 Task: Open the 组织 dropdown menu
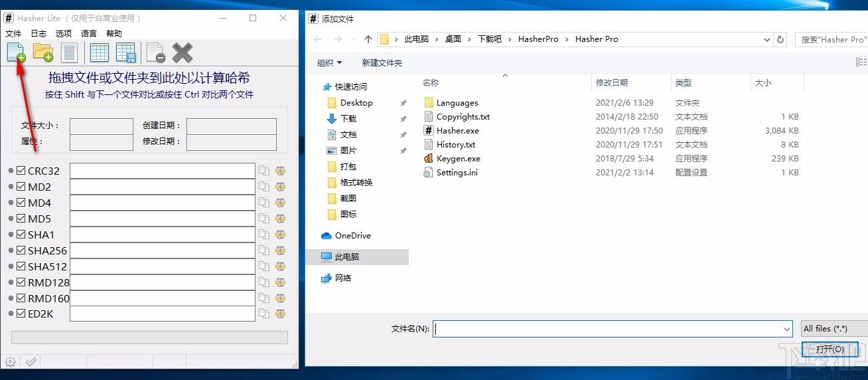coord(330,62)
